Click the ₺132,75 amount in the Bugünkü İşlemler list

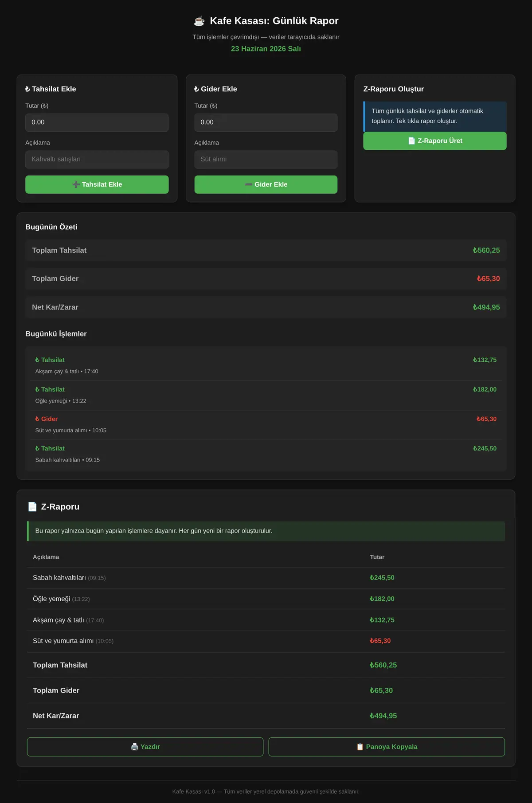coord(485,360)
